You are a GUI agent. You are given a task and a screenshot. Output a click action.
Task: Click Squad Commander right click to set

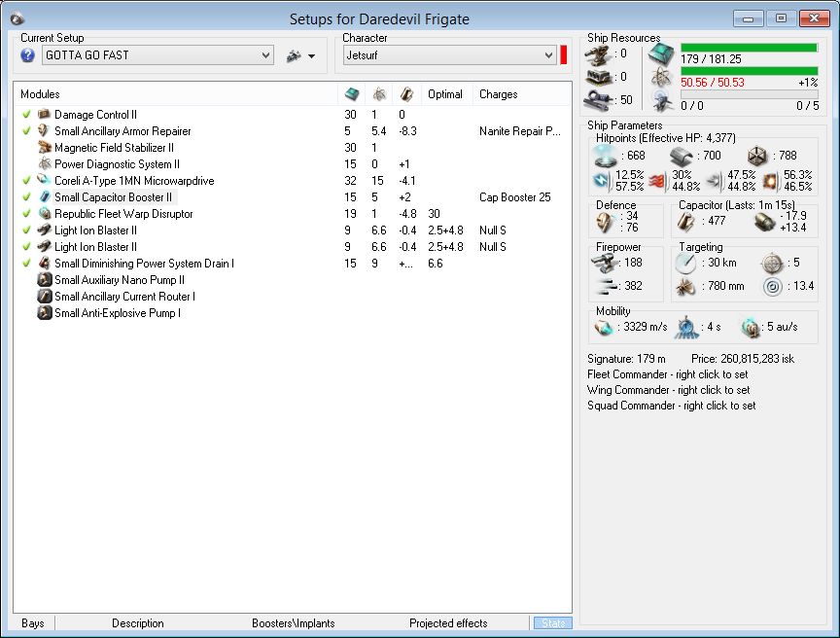coord(671,406)
